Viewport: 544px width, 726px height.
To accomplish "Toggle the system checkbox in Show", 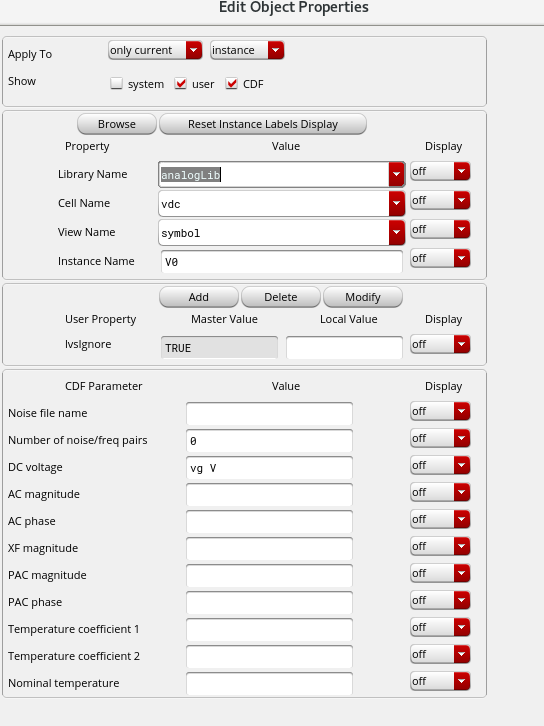I will click(x=116, y=83).
